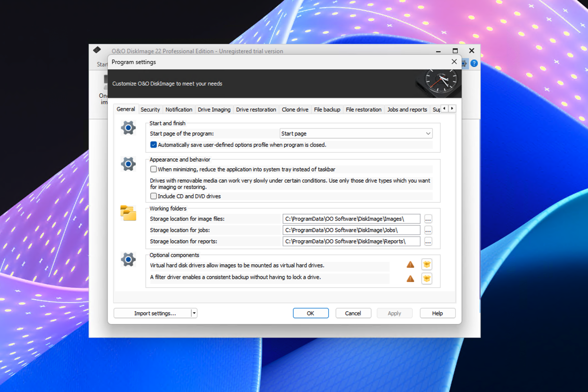Select the General tab
The image size is (588, 392).
tap(126, 109)
